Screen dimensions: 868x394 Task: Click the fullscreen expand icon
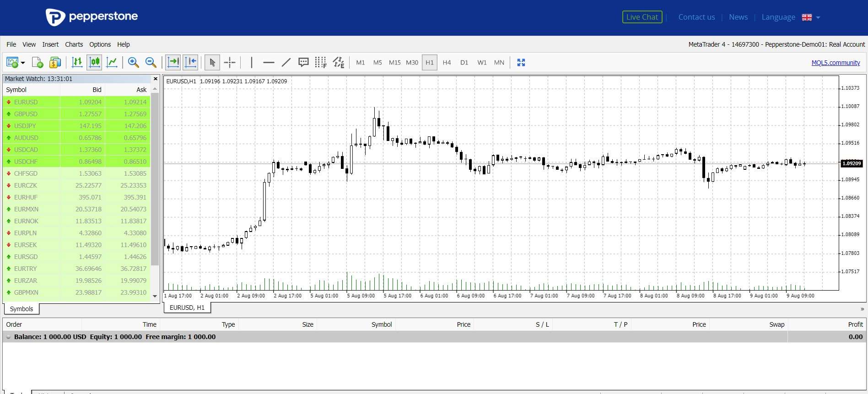point(521,62)
